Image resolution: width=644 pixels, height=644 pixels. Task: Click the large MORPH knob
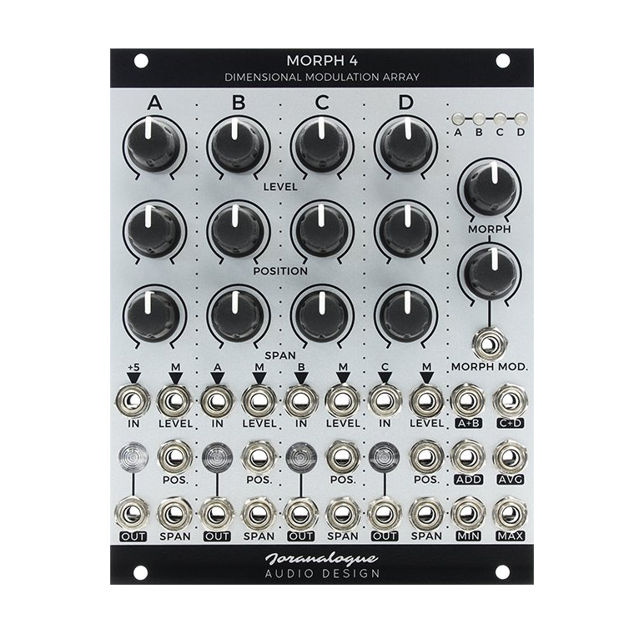pos(490,189)
